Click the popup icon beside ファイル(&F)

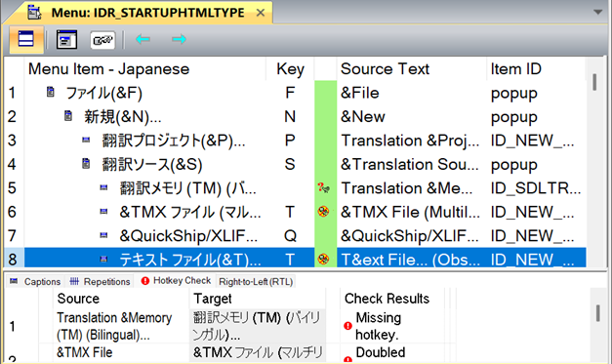pos(51,92)
